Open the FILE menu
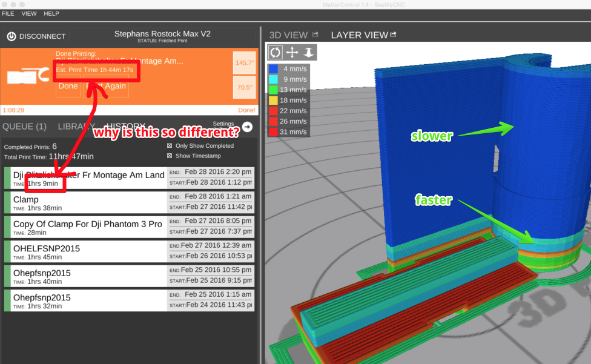Image resolution: width=591 pixels, height=364 pixels. tap(8, 13)
